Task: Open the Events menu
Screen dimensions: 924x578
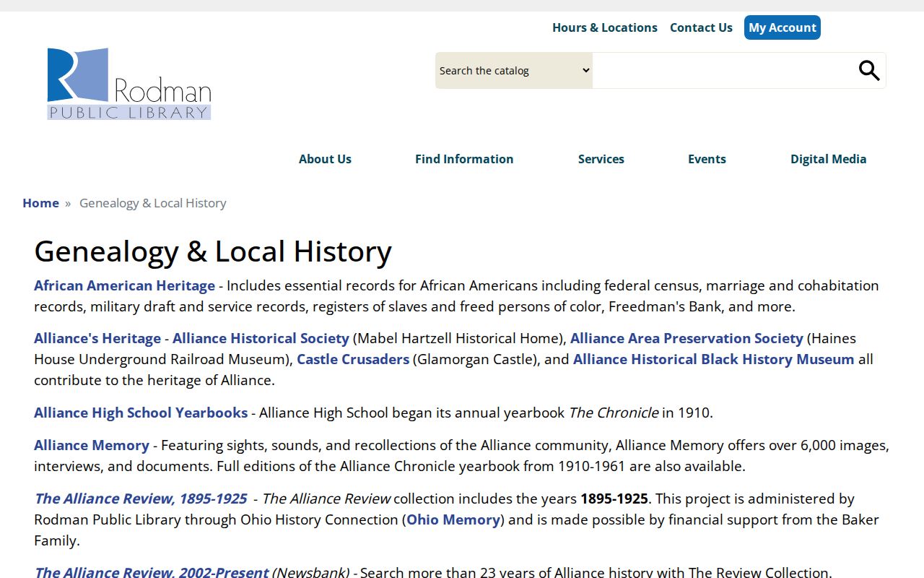Action: (x=707, y=159)
